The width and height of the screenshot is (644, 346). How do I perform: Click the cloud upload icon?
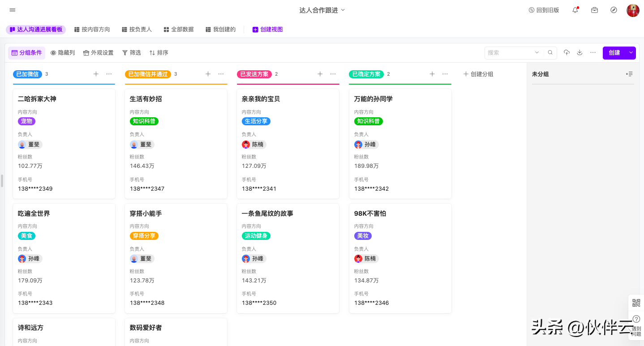567,53
